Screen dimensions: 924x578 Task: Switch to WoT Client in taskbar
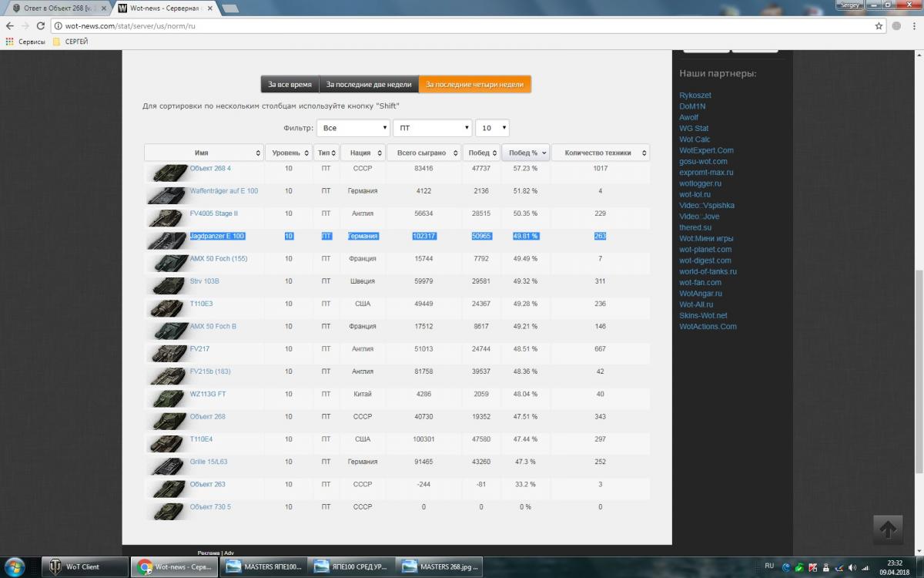click(x=83, y=567)
